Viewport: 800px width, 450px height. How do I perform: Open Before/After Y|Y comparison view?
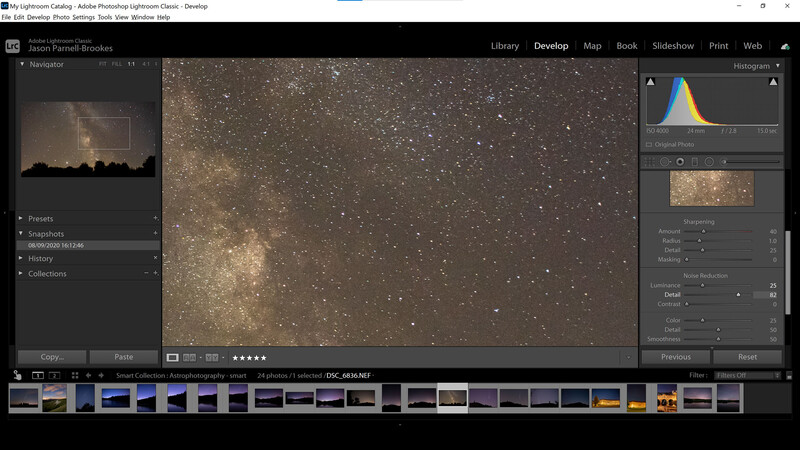[212, 358]
